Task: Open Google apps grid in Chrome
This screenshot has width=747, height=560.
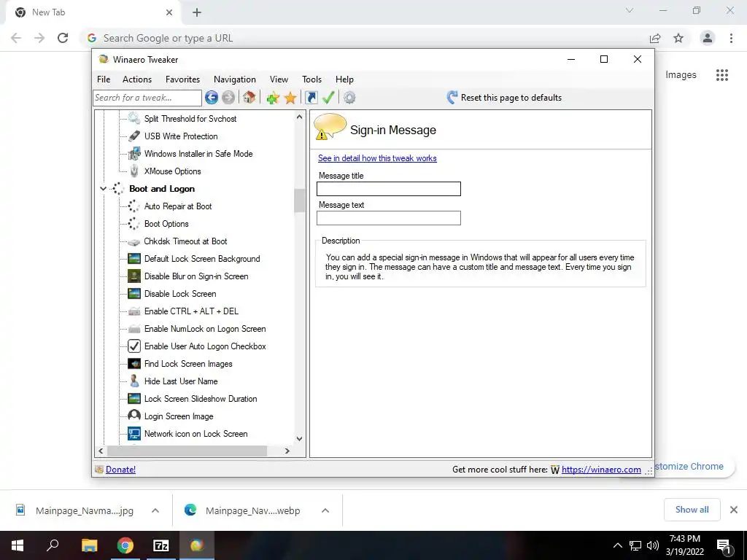Action: point(722,75)
